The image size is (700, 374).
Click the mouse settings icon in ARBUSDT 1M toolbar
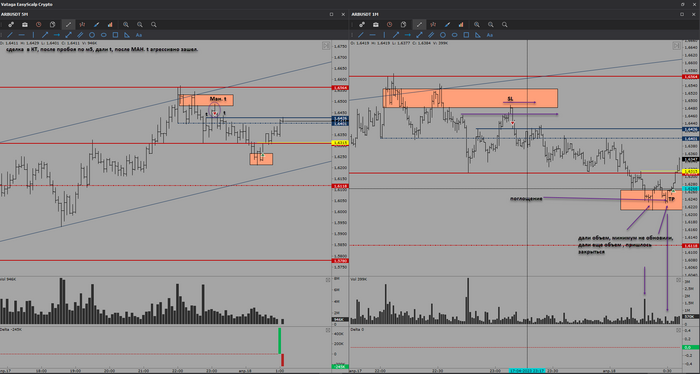(x=403, y=25)
